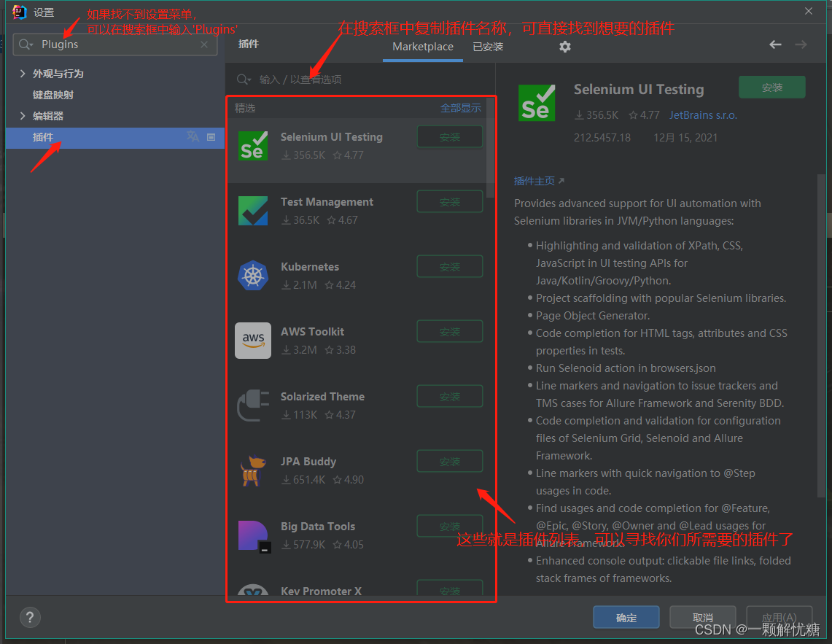The width and height of the screenshot is (832, 644).
Task: Click the Solarized Theme plug icon
Action: [x=253, y=406]
